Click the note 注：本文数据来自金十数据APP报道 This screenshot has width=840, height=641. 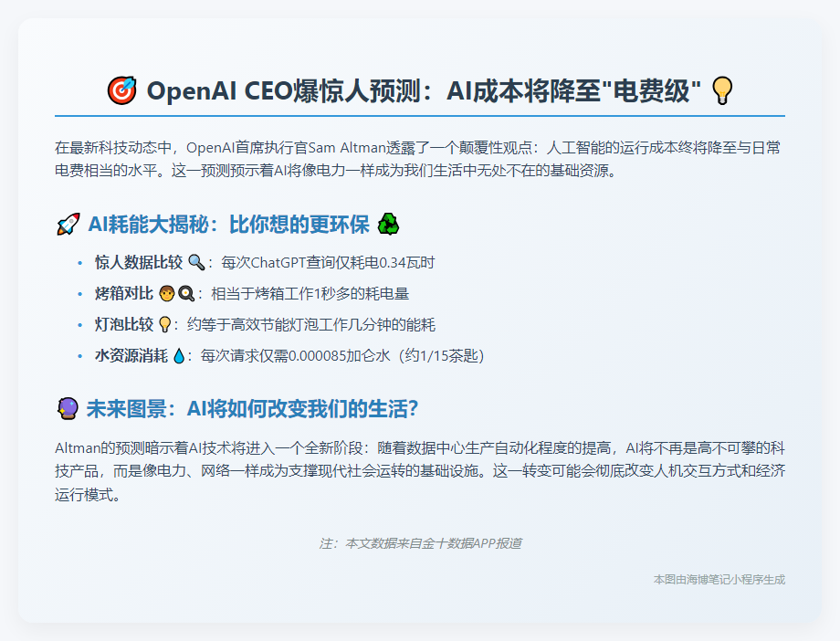tap(420, 543)
